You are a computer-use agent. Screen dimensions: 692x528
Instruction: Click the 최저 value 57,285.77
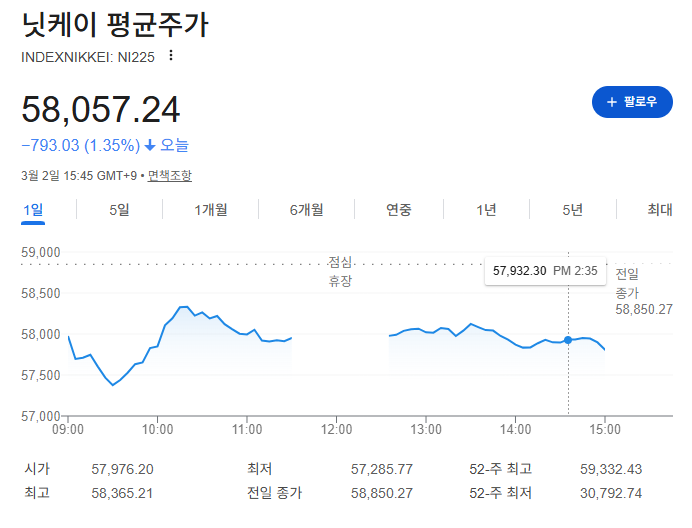coord(382,469)
